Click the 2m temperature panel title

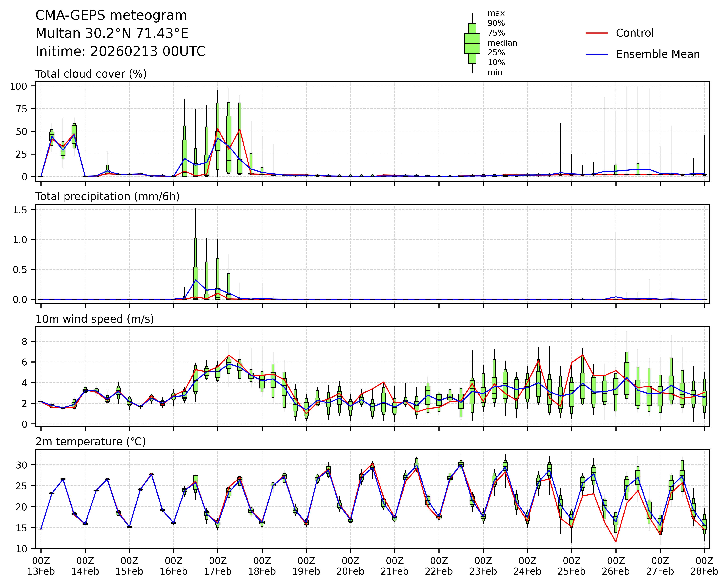coord(91,442)
